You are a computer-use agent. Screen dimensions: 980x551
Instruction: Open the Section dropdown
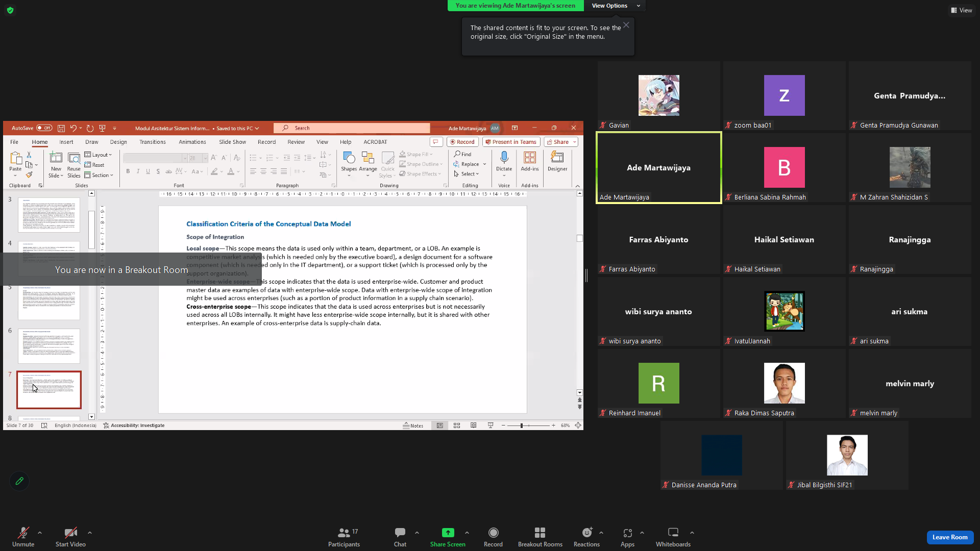(99, 175)
